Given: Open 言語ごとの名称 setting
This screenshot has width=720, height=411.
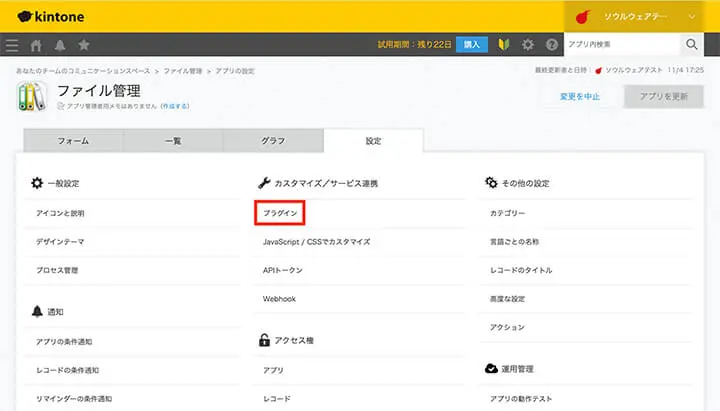Looking at the screenshot, I should 514,242.
